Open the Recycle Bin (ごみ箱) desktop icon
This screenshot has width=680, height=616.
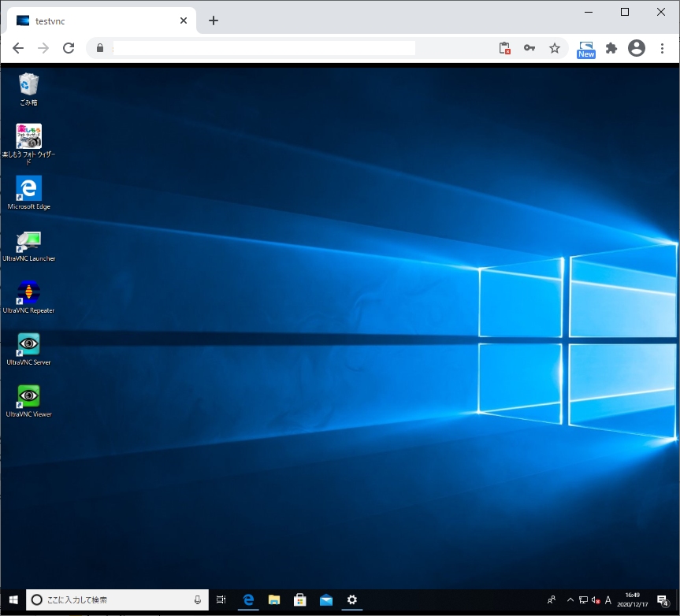tap(28, 89)
